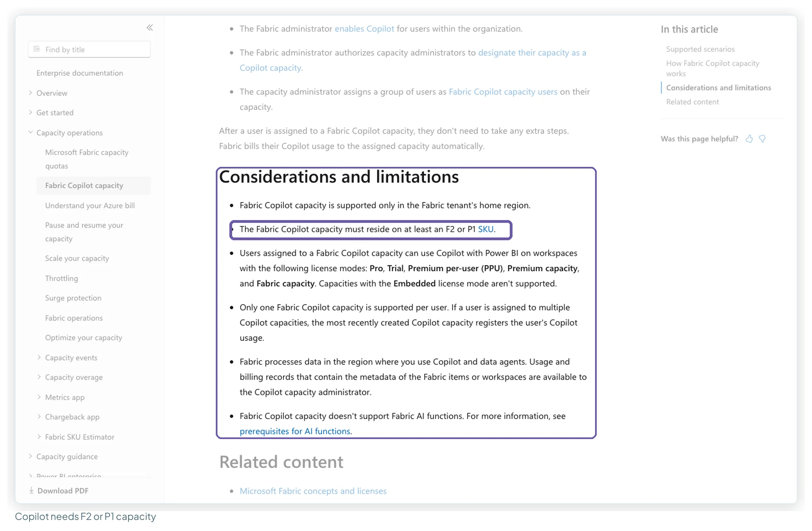
Task: Expand the Capacity guidance node
Action: tap(31, 456)
